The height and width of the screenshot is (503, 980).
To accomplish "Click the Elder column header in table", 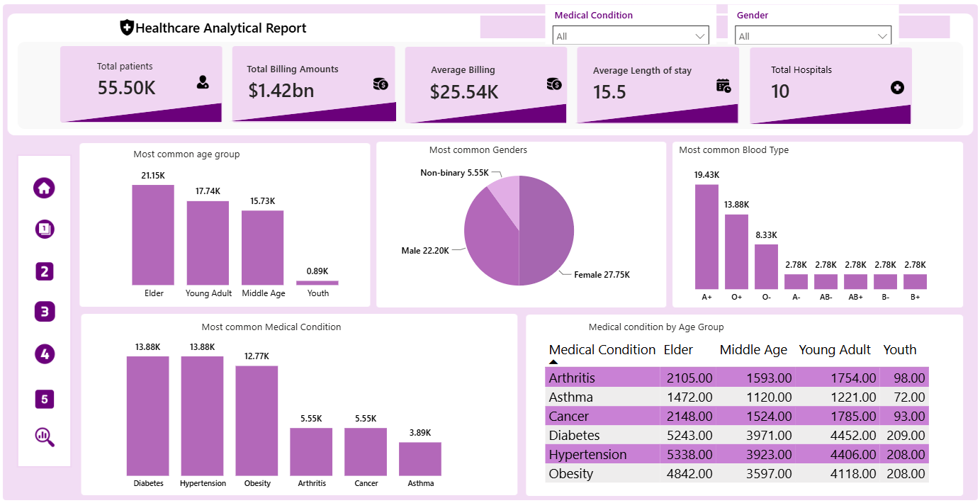I will (x=678, y=349).
